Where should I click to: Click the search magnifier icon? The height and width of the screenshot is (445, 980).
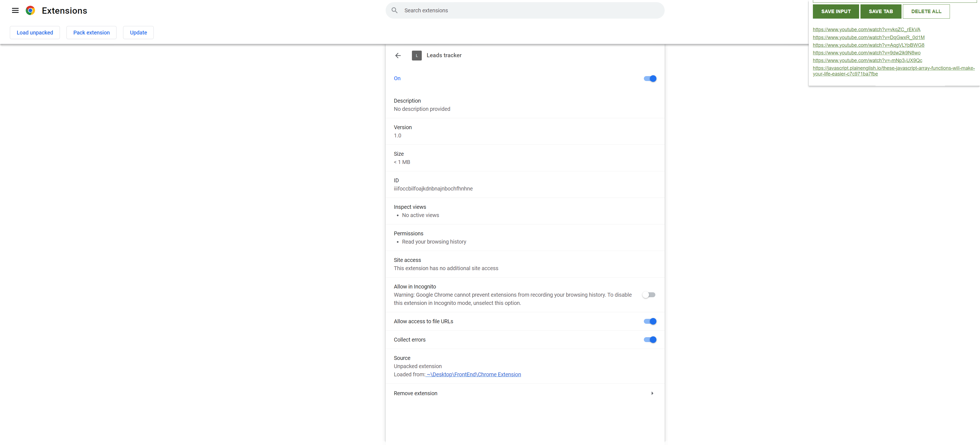pos(394,10)
